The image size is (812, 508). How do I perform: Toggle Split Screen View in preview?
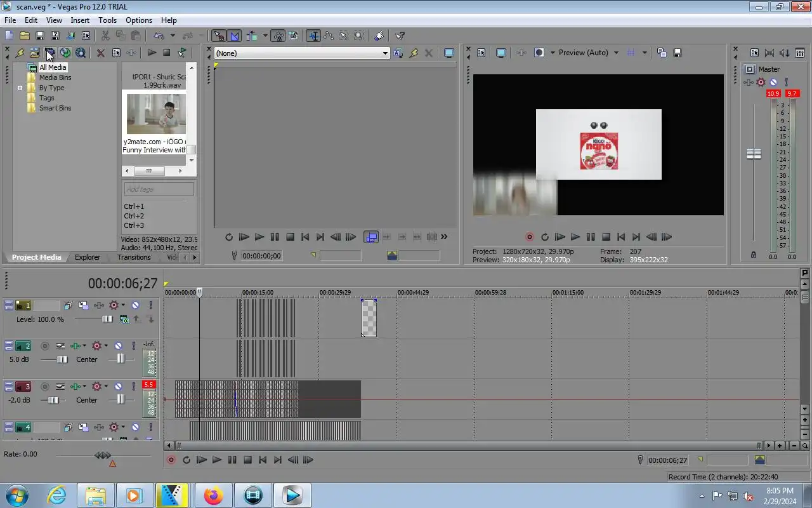[x=539, y=53]
